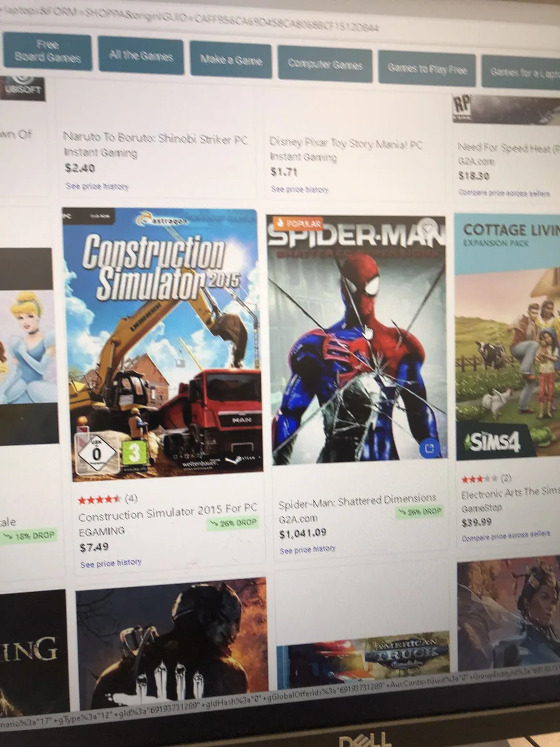This screenshot has width=560, height=747.
Task: Open price history for Spider-Man Shattered Dimensions
Action: (307, 550)
